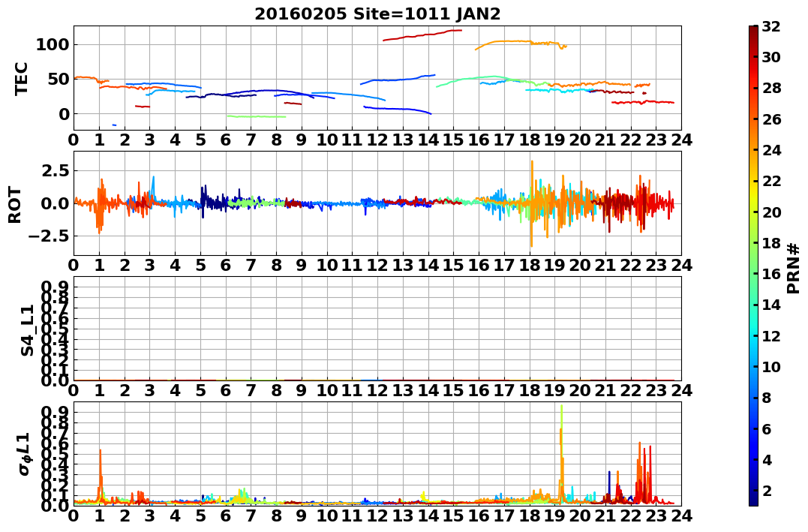Click the σφL1 y-axis label
808x532 pixels.
[x=25, y=454]
